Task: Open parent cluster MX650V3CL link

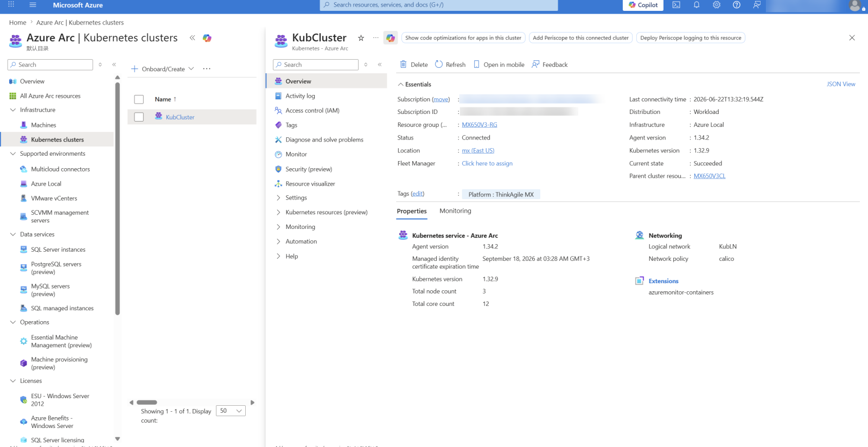Action: [710, 176]
